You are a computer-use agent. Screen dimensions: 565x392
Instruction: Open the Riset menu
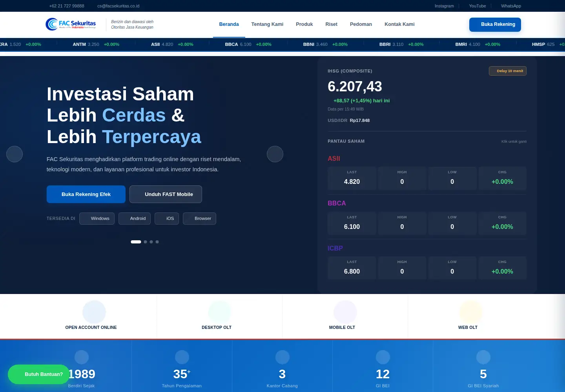332,24
